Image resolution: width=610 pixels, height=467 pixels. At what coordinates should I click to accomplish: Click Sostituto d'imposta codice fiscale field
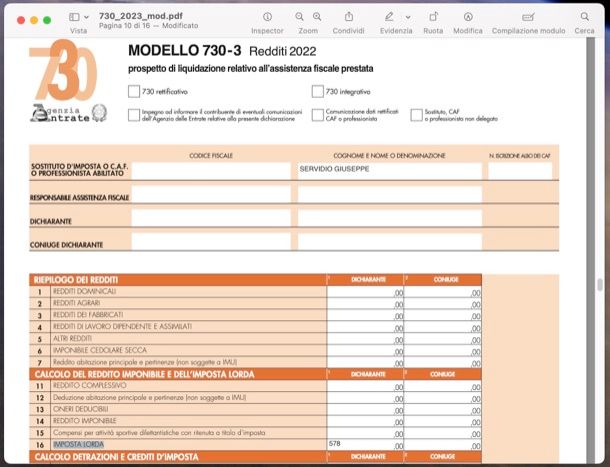point(211,171)
